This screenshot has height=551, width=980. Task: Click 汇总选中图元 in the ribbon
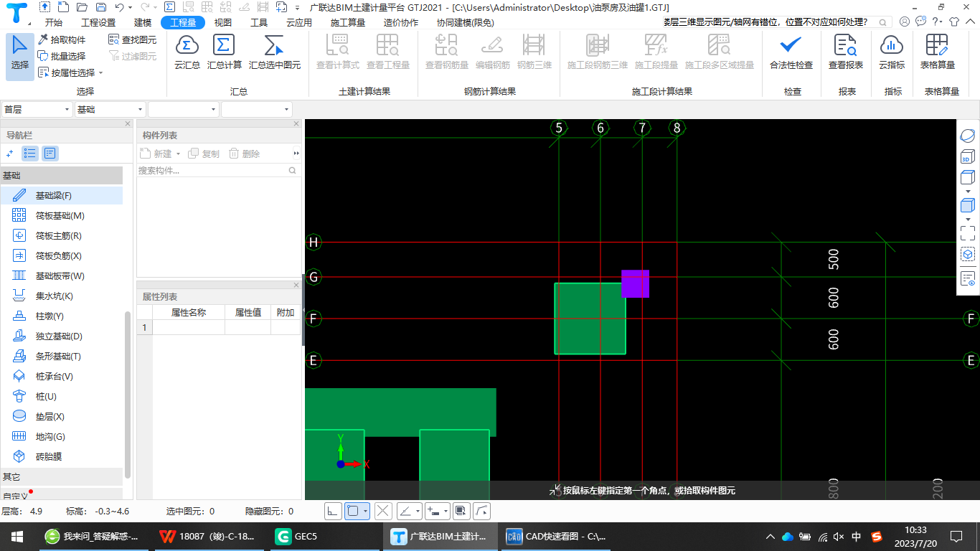tap(275, 53)
